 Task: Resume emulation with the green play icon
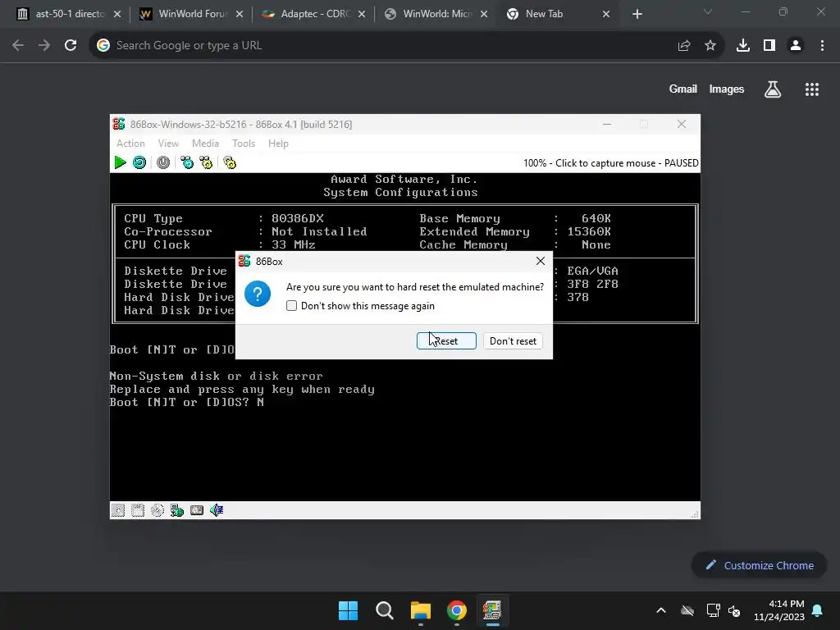[120, 162]
